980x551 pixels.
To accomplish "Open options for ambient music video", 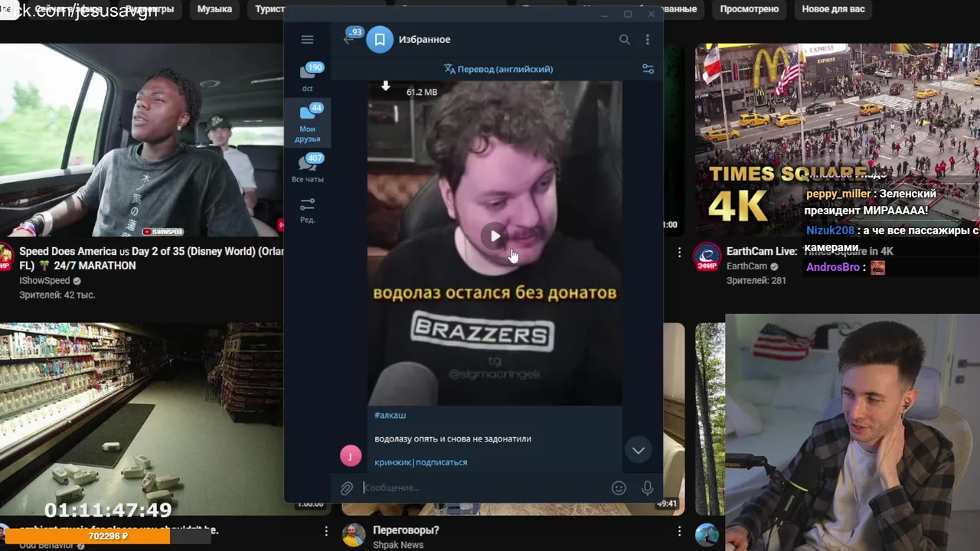I will click(x=326, y=531).
